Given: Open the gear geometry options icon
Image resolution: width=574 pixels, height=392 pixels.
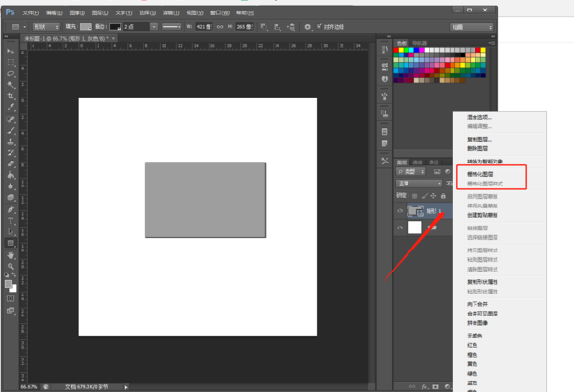Looking at the screenshot, I should pos(308,27).
